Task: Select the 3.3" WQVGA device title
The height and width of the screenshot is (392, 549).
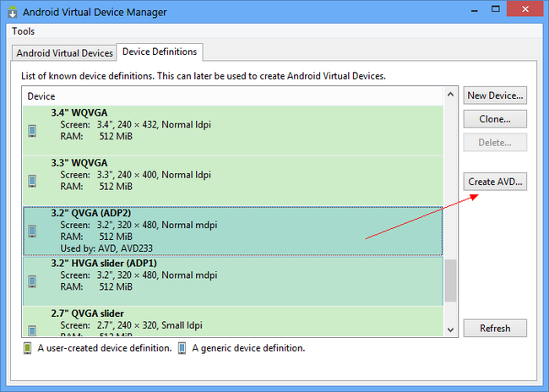Action: tap(79, 163)
